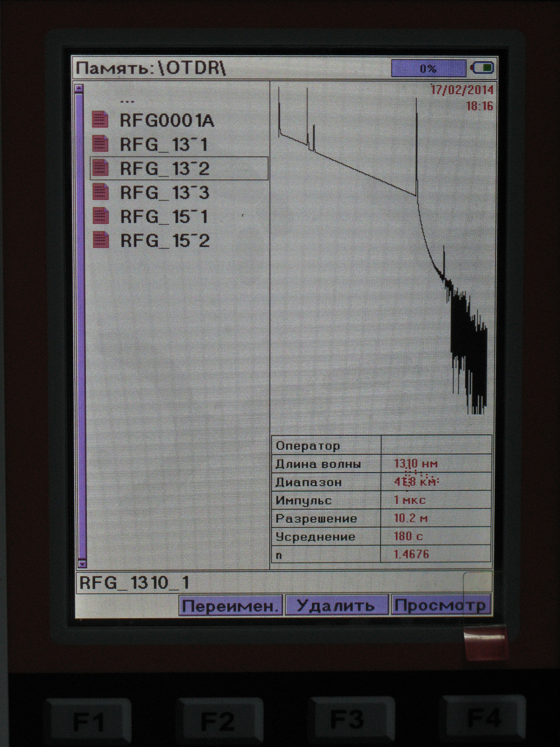
Task: Click the Усреднение label
Action: 315,536
